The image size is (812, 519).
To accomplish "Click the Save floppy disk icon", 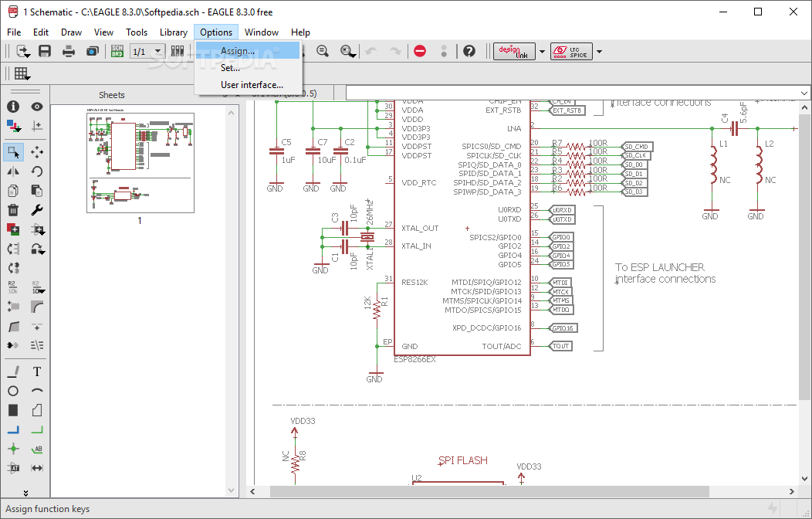I will [x=45, y=51].
